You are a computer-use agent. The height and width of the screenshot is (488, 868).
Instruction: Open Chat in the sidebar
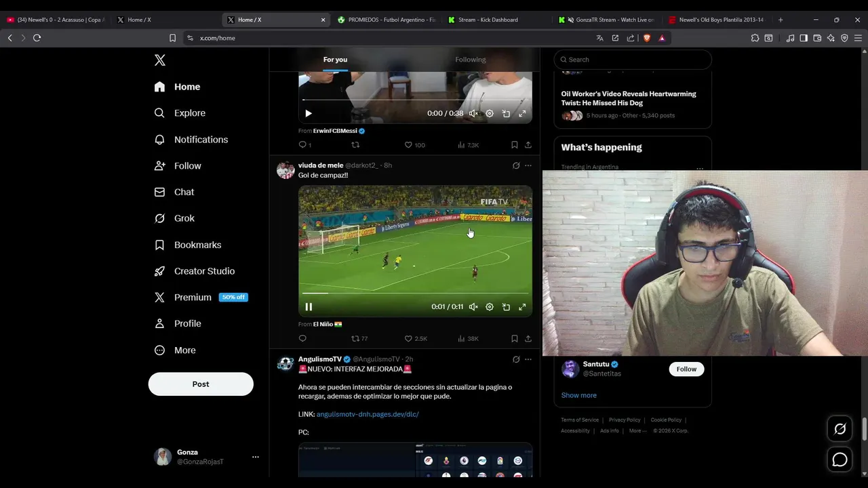tap(174, 192)
